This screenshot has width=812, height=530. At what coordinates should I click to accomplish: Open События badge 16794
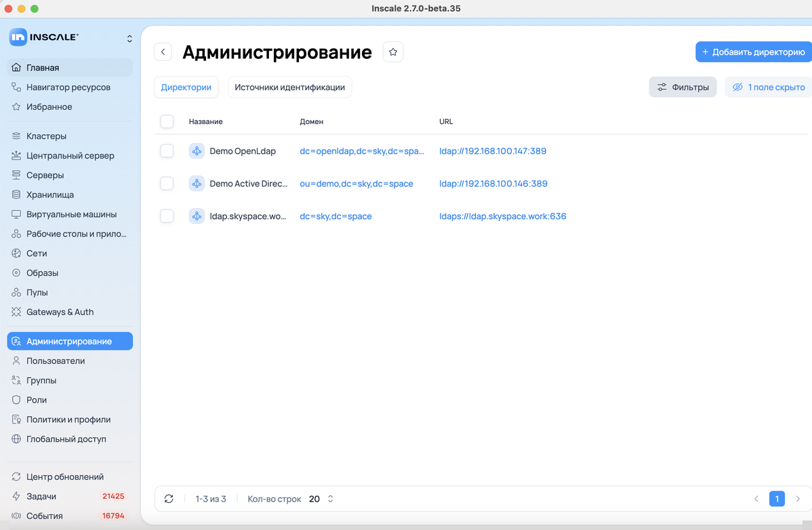(113, 516)
